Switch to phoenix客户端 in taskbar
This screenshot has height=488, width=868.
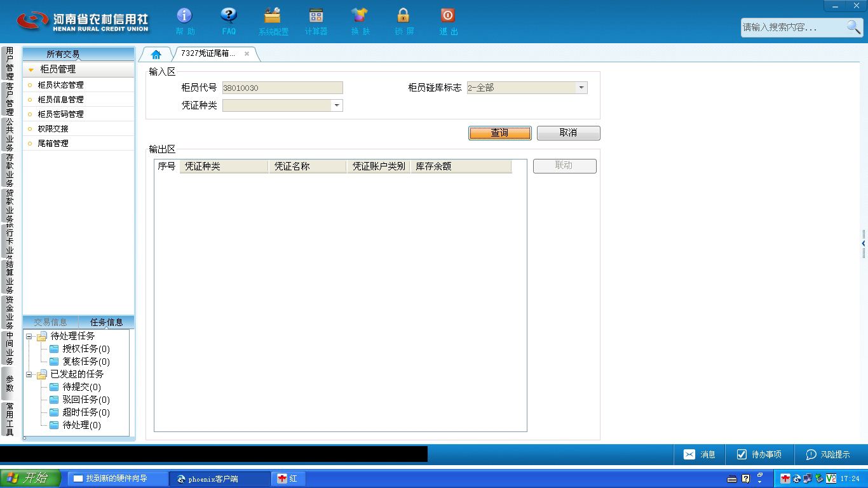219,478
